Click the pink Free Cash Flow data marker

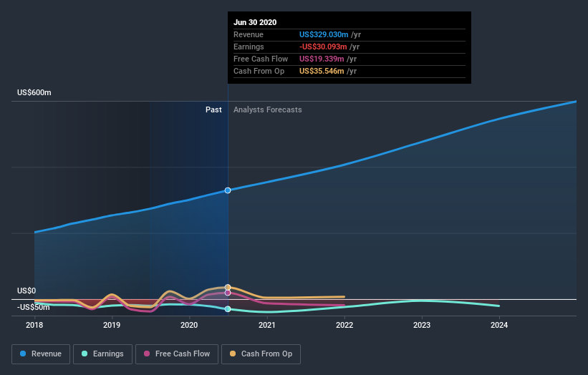click(228, 293)
